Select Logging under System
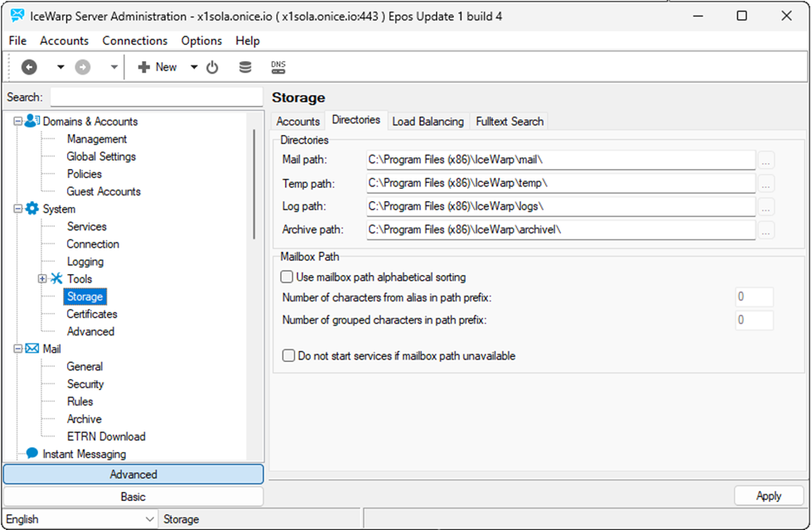Viewport: 812px width, 530px height. click(x=85, y=262)
